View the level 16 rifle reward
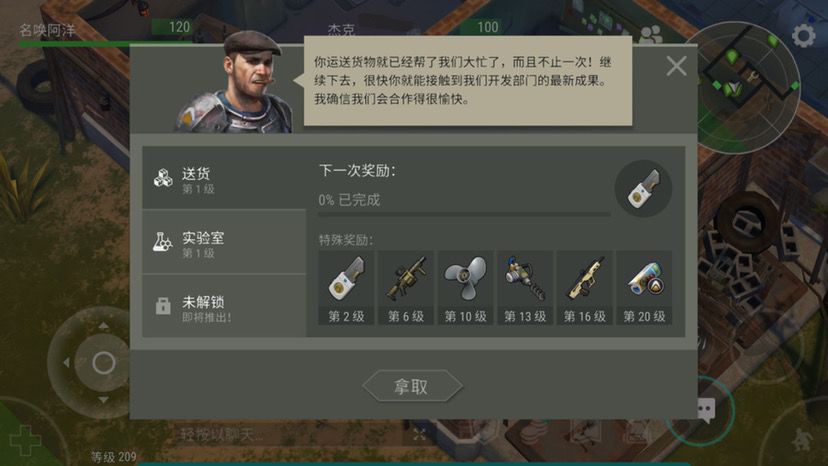This screenshot has height=466, width=828. [585, 287]
